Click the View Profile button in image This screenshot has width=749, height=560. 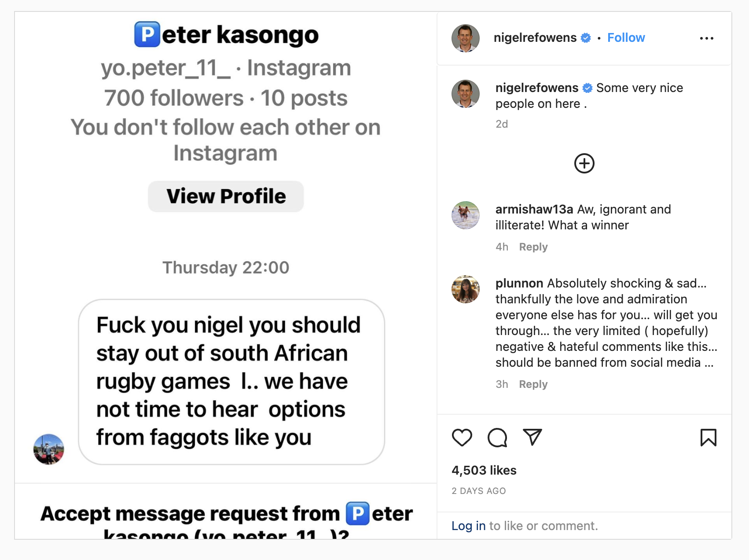tap(226, 196)
